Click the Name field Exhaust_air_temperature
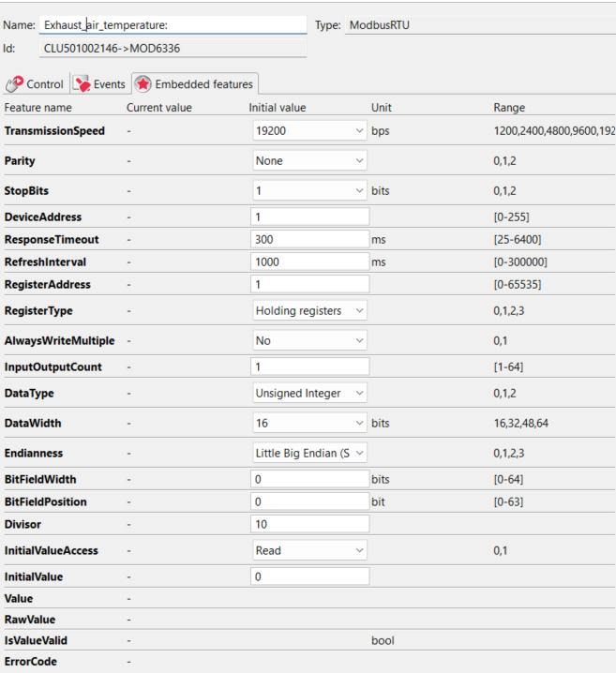 tap(173, 25)
